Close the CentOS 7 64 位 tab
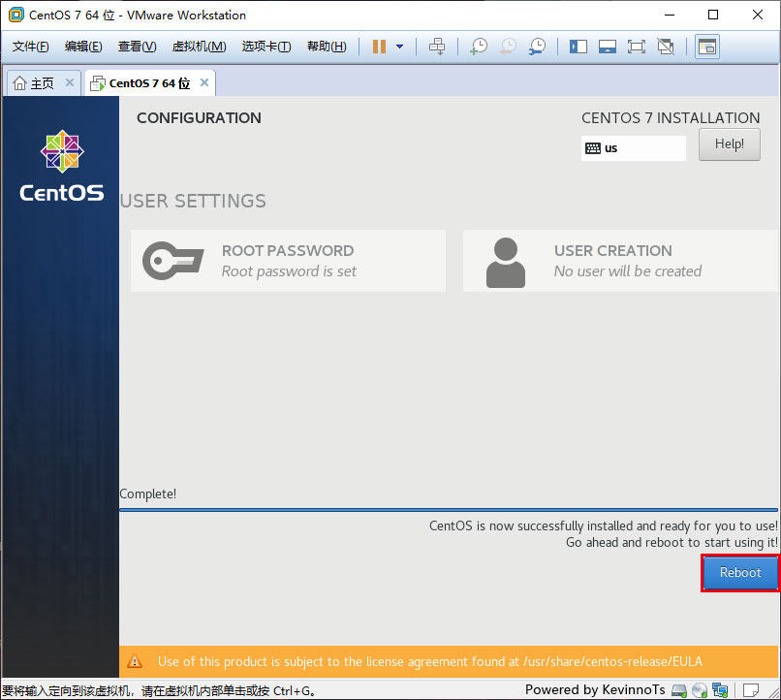 (204, 82)
